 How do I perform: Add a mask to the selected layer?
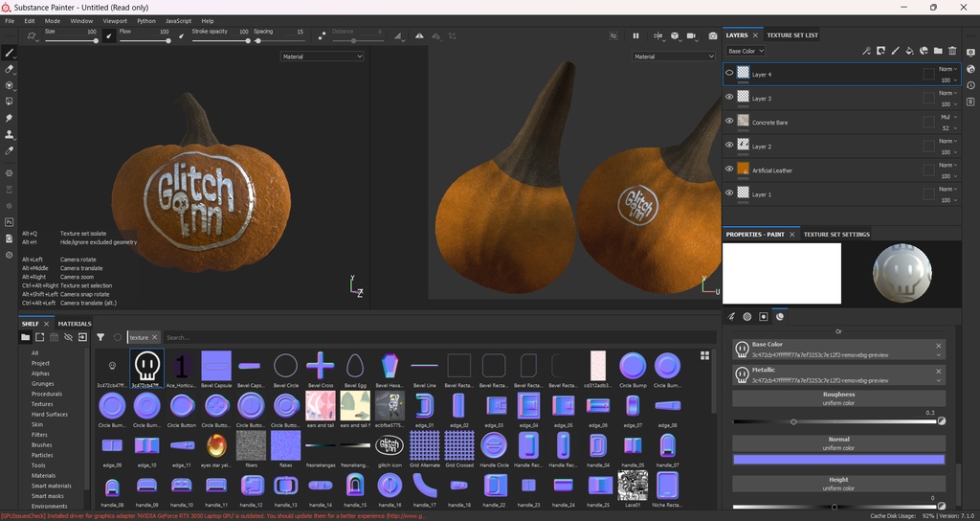[x=880, y=51]
